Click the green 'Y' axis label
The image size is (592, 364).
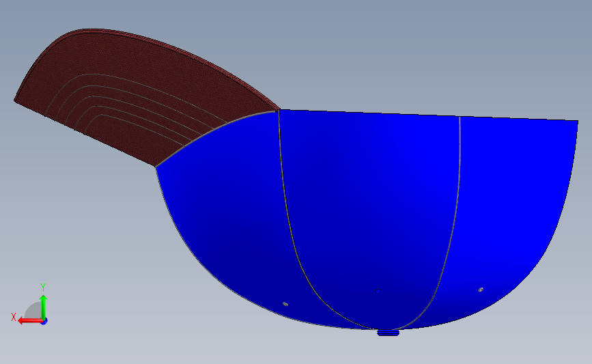[43, 288]
